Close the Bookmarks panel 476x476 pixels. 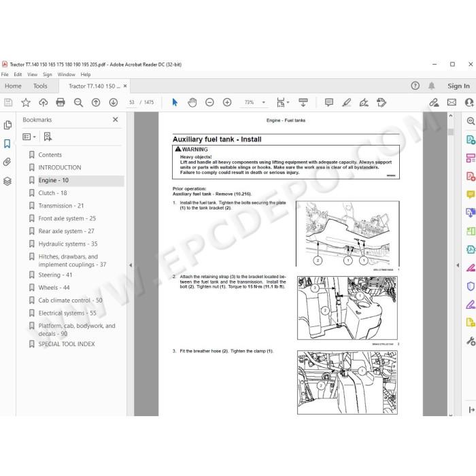[x=116, y=120]
